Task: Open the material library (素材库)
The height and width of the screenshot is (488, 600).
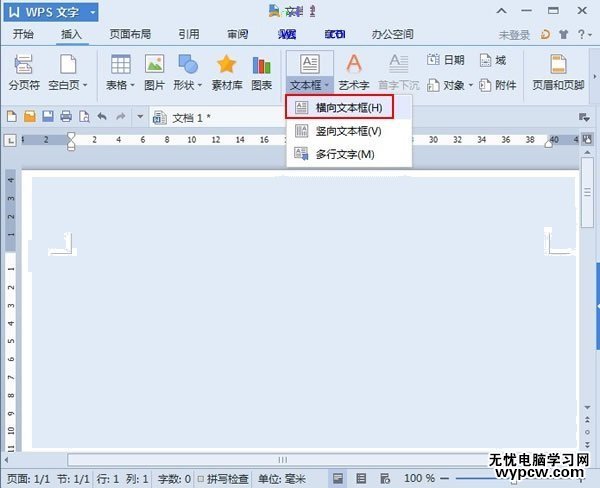Action: (x=227, y=72)
